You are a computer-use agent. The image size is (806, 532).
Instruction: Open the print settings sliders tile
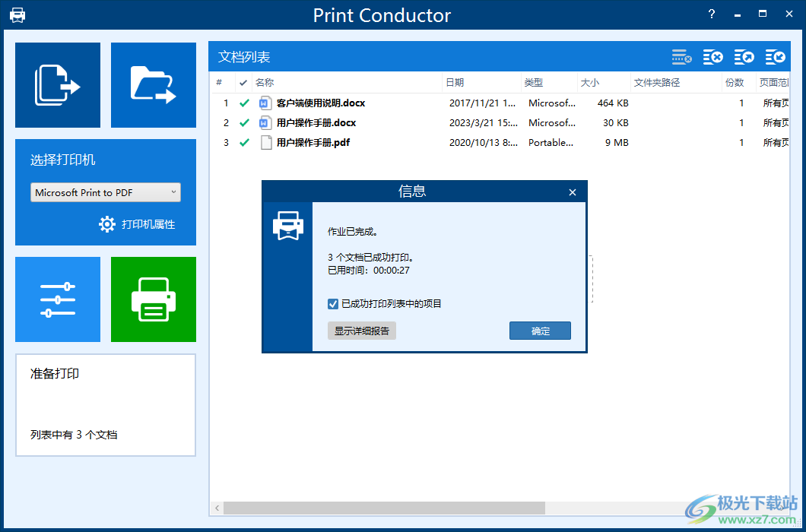pos(58,299)
